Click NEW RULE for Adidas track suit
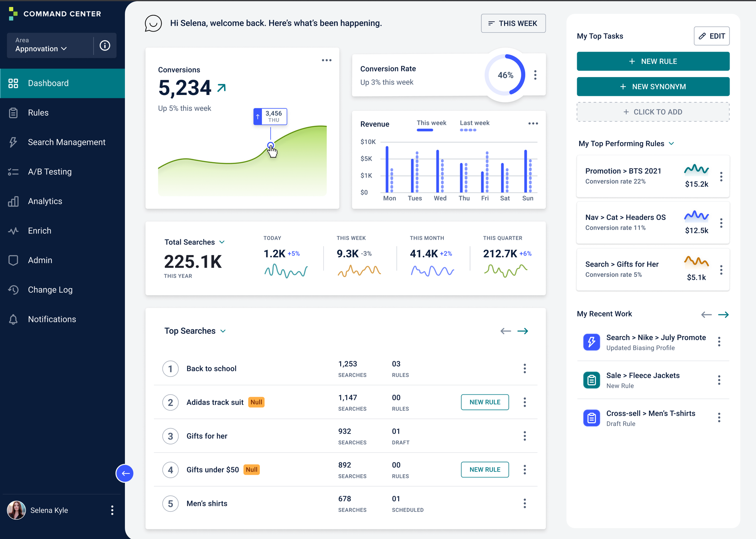Screen dimensions: 756x539 [485, 402]
